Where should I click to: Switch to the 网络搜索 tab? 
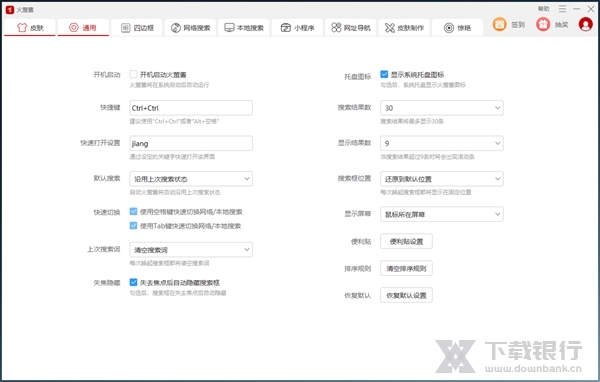(x=190, y=28)
